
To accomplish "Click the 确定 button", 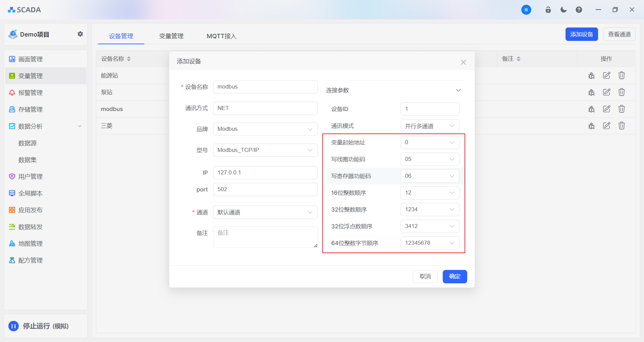I will 454,276.
